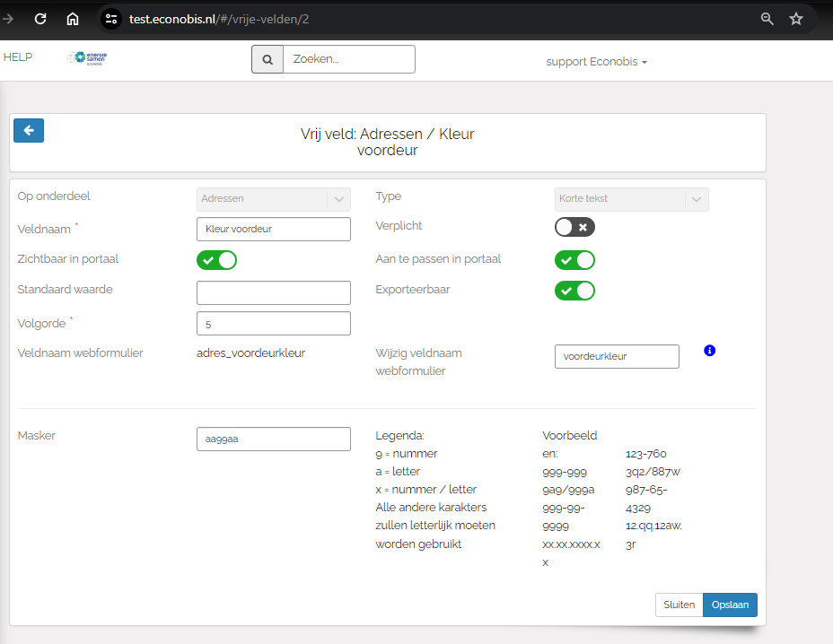
Task: Click the example value 3q2/887w
Action: (x=653, y=472)
